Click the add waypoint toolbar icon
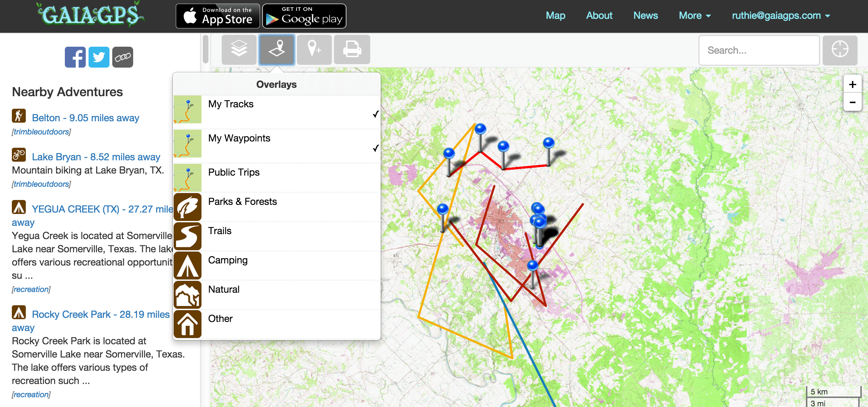 coord(314,49)
